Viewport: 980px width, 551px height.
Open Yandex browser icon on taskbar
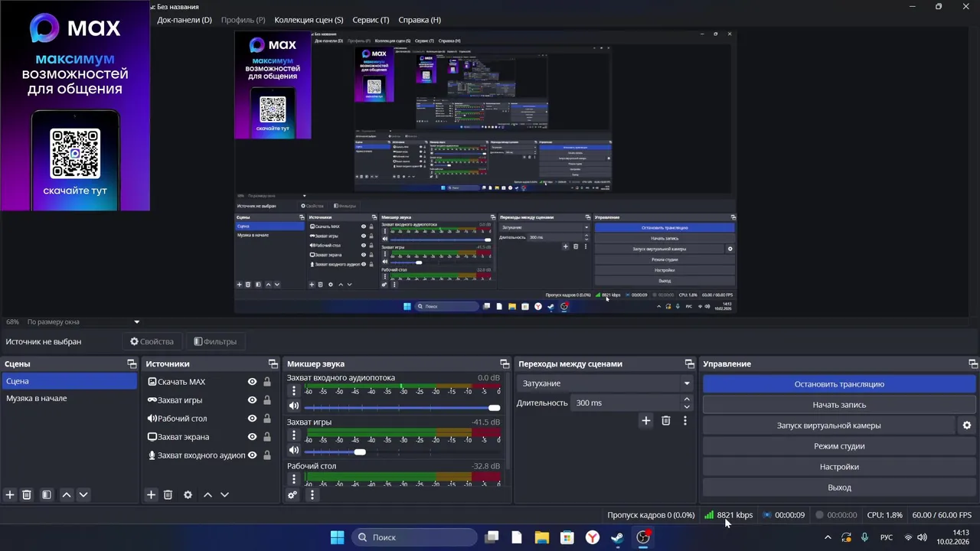pos(592,537)
